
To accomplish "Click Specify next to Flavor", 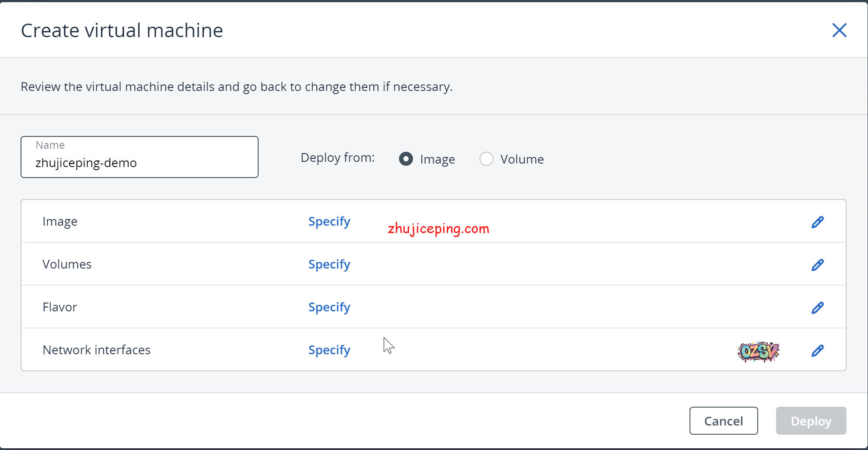I will (329, 307).
